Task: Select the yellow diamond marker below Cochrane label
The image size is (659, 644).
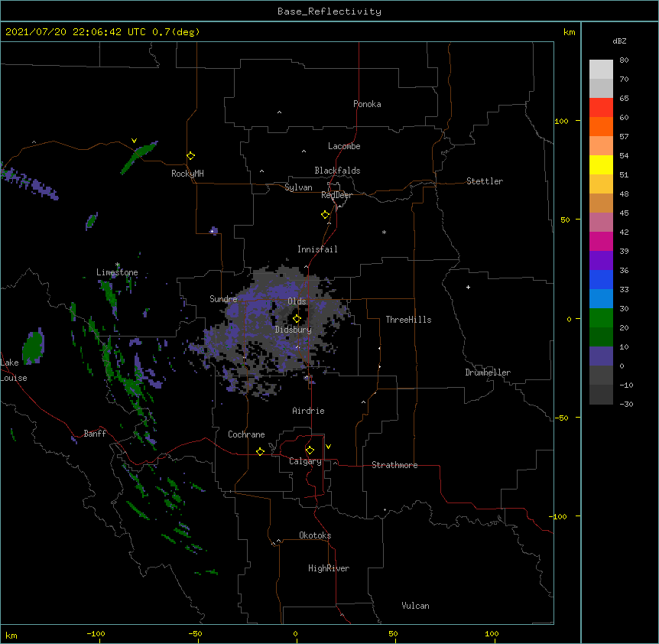Action: [260, 451]
